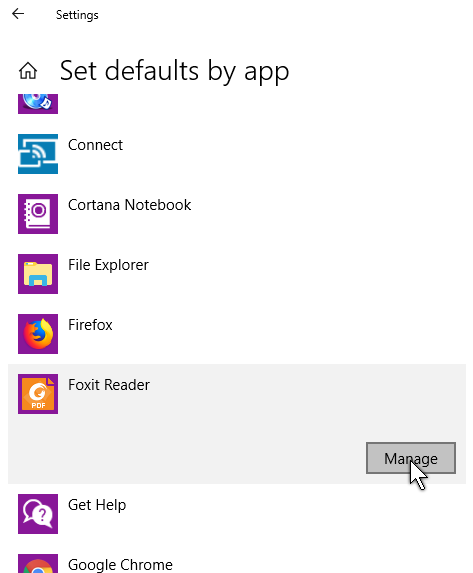Click the Set defaults by app heading
The width and height of the screenshot is (473, 573).
click(x=175, y=71)
